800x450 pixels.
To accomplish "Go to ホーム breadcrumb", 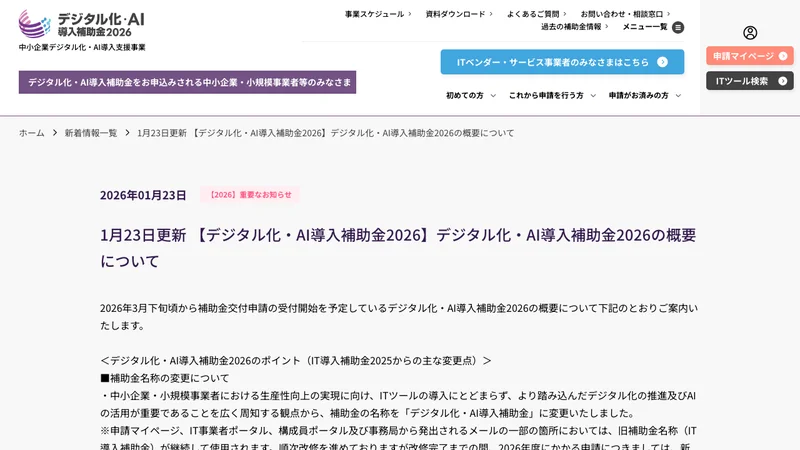I will click(32, 133).
